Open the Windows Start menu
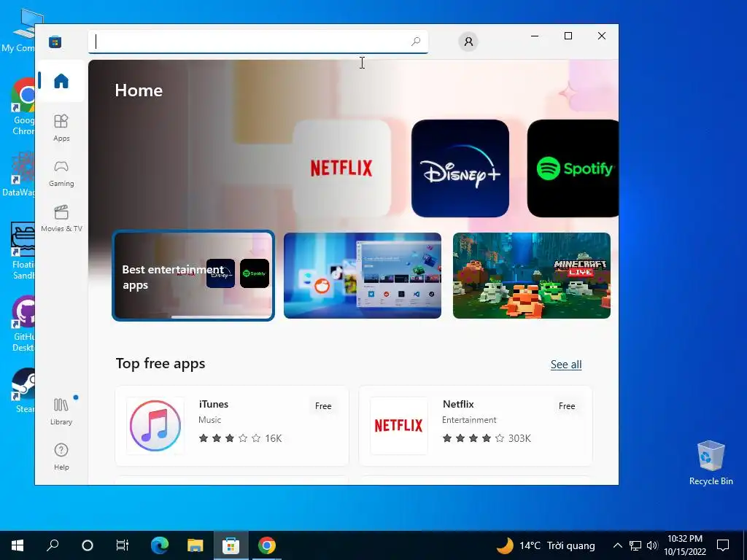747x560 pixels. [18, 545]
